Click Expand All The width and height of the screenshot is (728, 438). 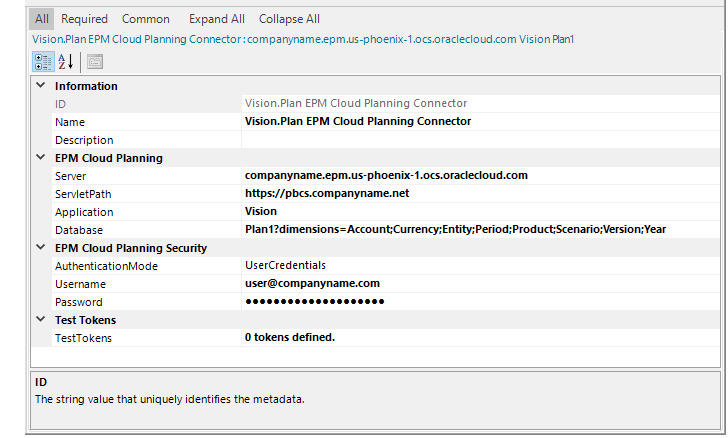216,19
